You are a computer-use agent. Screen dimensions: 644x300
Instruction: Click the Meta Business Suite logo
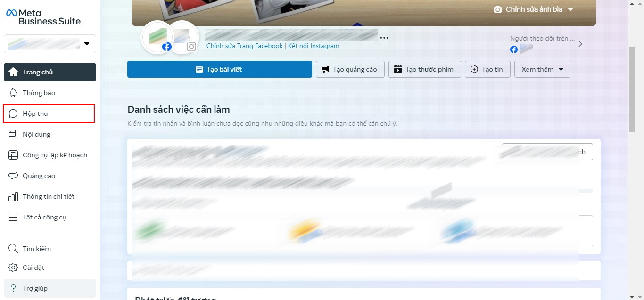43,17
